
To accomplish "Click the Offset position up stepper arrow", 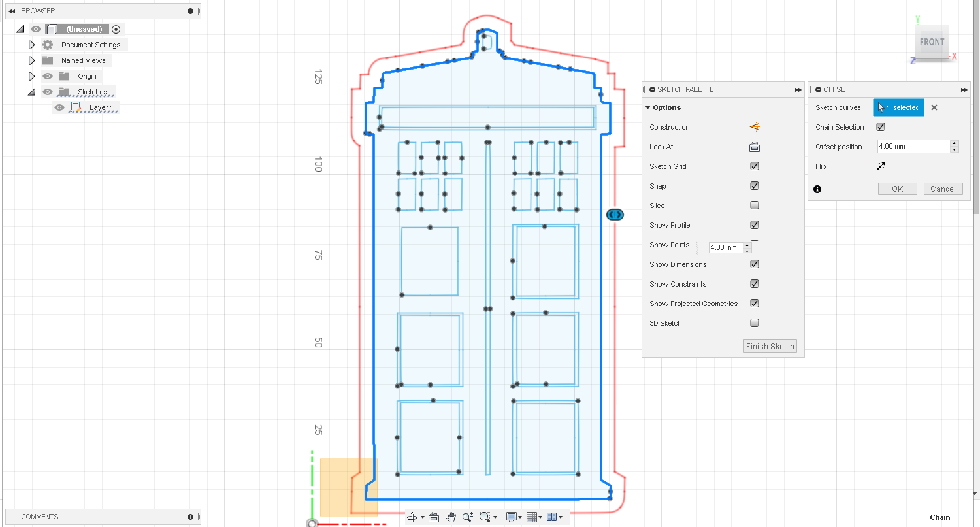I will tap(954, 143).
